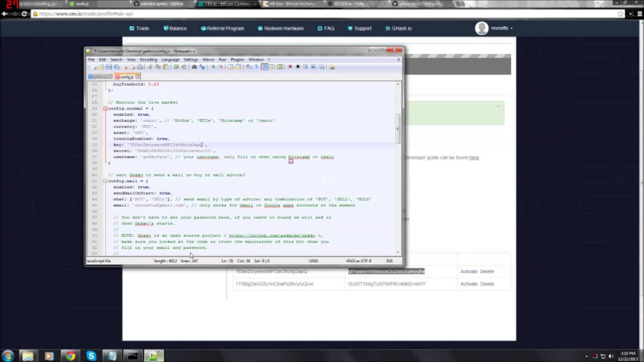Undo last edit via green arrow icon
The height and width of the screenshot is (362, 644).
pyautogui.click(x=176, y=67)
